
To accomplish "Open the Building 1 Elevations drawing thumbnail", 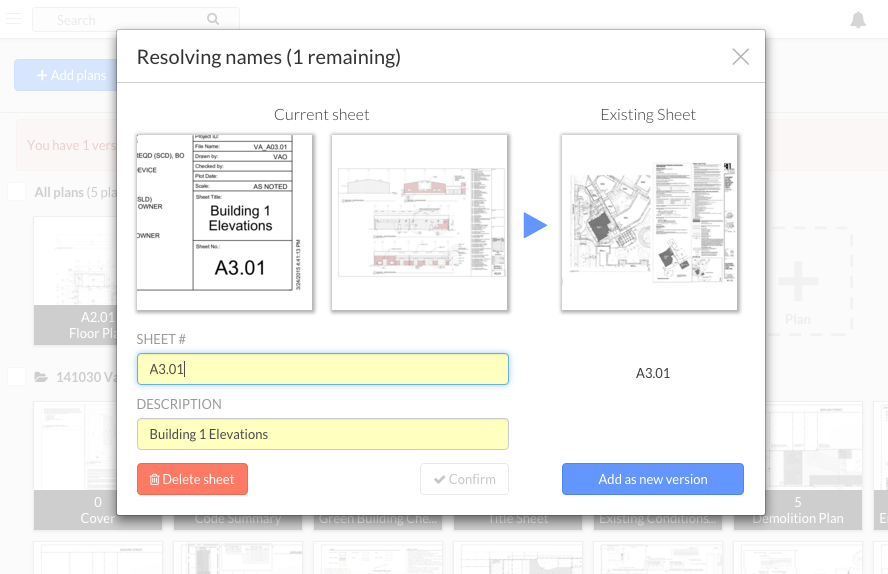I will (419, 222).
